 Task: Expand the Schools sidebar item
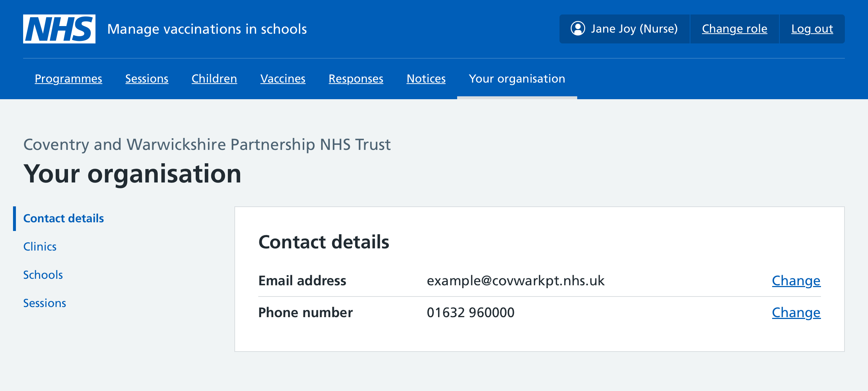(43, 275)
